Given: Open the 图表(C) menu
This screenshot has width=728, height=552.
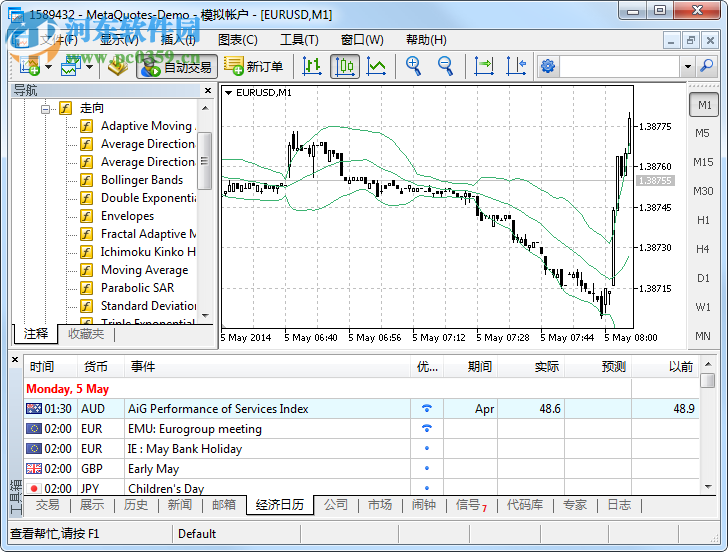Looking at the screenshot, I should pyautogui.click(x=238, y=40).
